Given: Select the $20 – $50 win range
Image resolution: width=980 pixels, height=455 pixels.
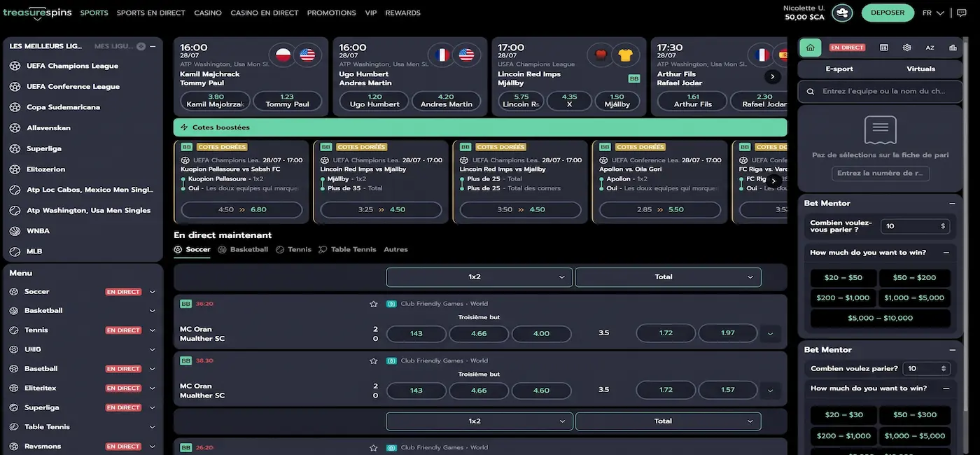Looking at the screenshot, I should click(843, 278).
